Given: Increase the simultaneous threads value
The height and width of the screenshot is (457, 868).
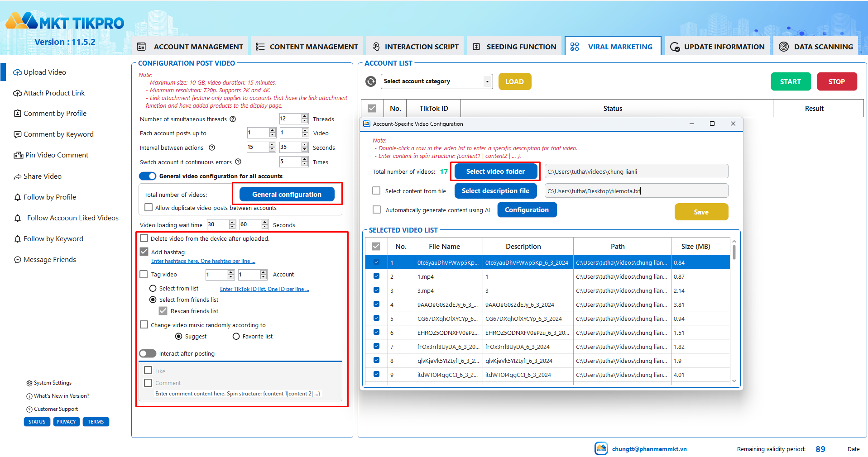Looking at the screenshot, I should [305, 116].
